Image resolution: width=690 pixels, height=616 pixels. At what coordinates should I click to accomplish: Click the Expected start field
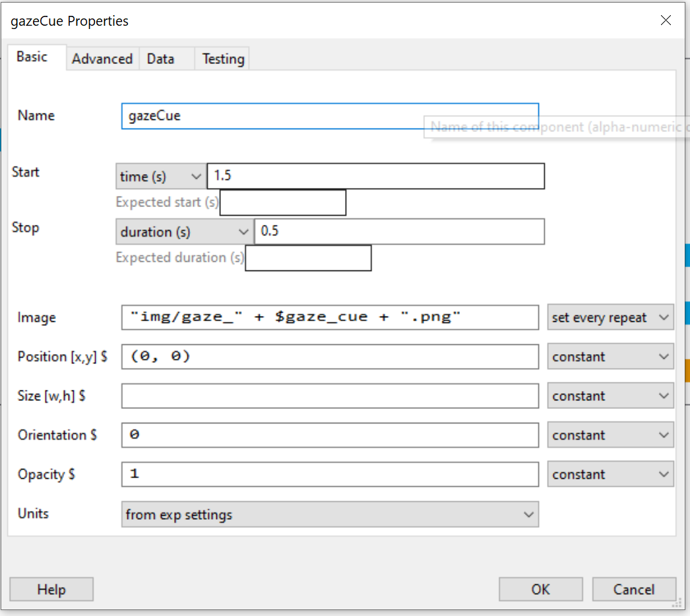tap(282, 202)
